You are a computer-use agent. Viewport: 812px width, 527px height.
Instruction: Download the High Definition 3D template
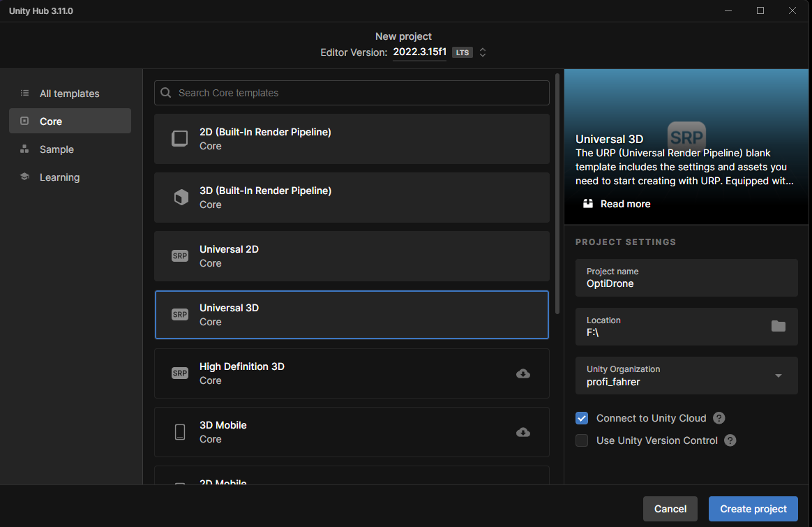523,373
